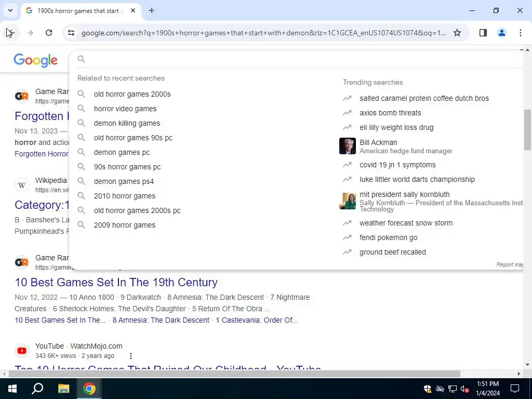
Task: Open '10 Best Games Set In The...' sublink
Action: 60,320
